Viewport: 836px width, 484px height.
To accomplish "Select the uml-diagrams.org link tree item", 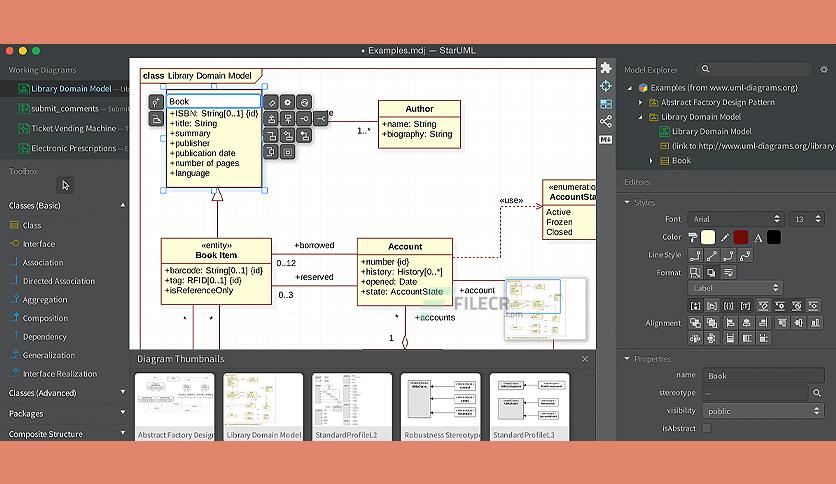I will (747, 146).
